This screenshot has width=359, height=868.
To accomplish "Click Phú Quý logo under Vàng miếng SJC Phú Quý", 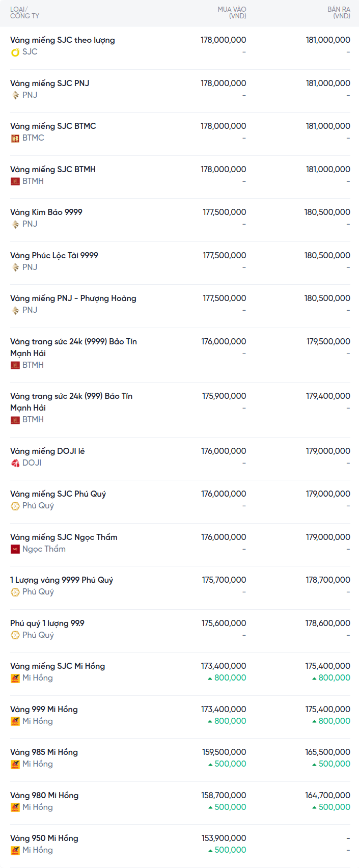I will [15, 506].
